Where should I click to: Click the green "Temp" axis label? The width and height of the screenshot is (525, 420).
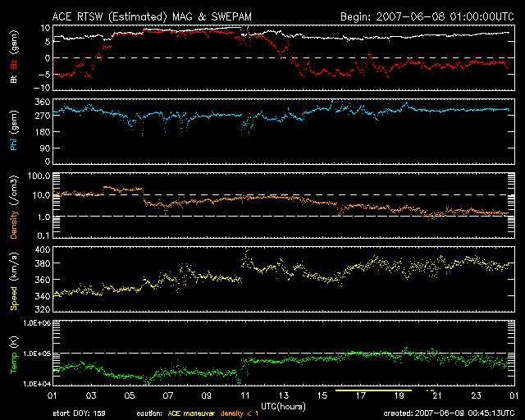(x=14, y=363)
